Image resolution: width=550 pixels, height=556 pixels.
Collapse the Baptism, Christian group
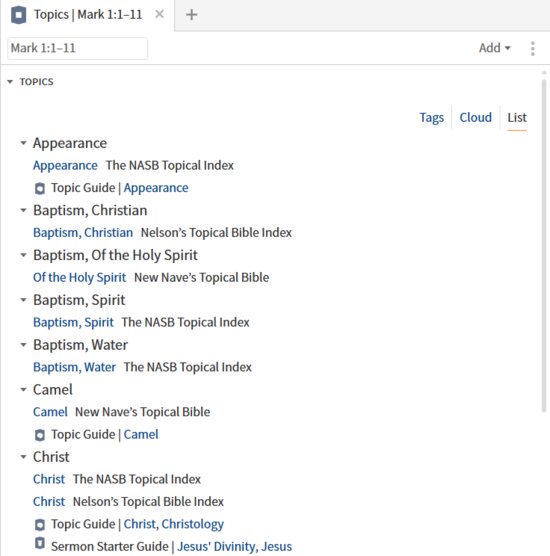point(23,210)
